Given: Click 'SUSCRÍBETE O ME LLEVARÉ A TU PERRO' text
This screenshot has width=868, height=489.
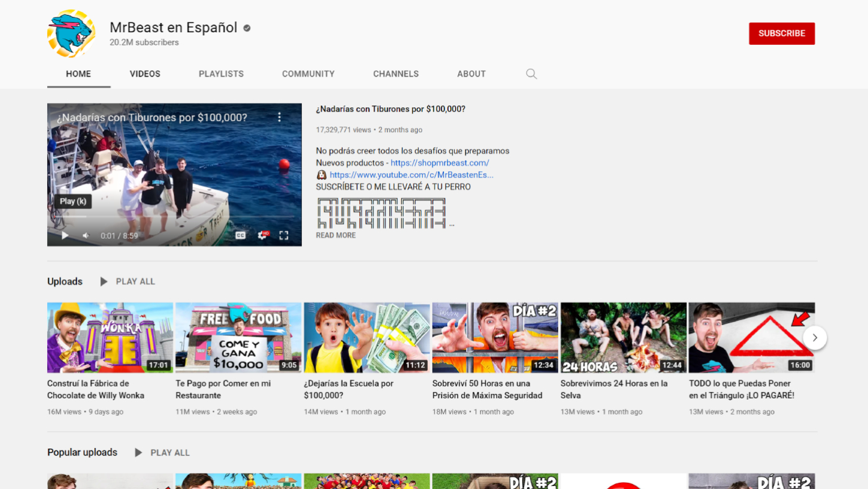Looking at the screenshot, I should 394,187.
